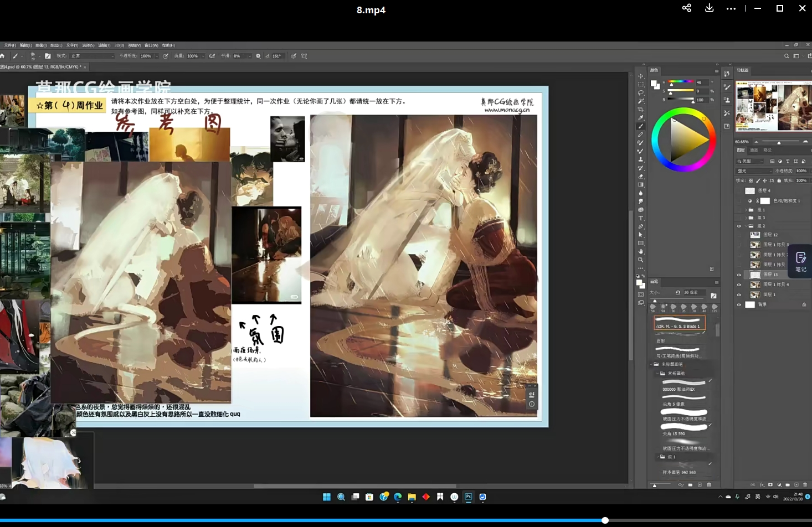The height and width of the screenshot is (527, 812).
Task: Select the Eraser tool
Action: (x=641, y=177)
